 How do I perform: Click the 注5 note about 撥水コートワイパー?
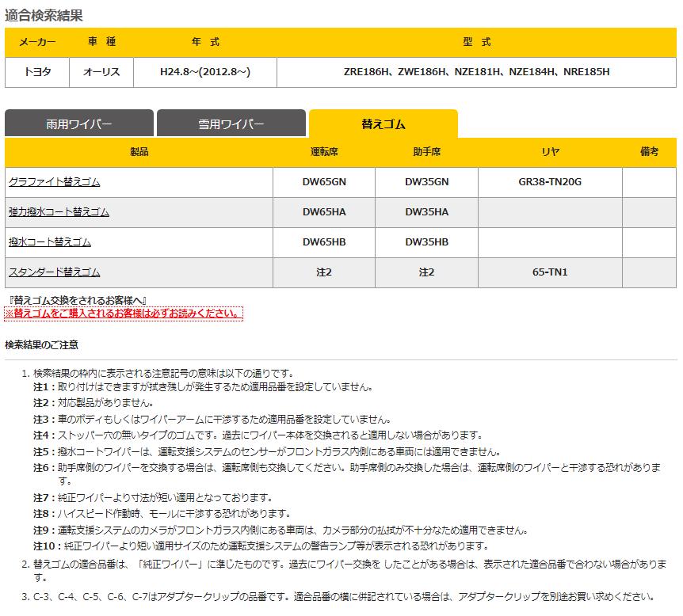point(267,451)
